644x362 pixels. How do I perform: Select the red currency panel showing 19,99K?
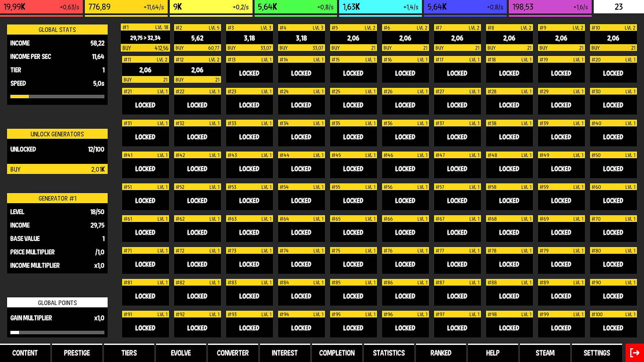click(41, 7)
